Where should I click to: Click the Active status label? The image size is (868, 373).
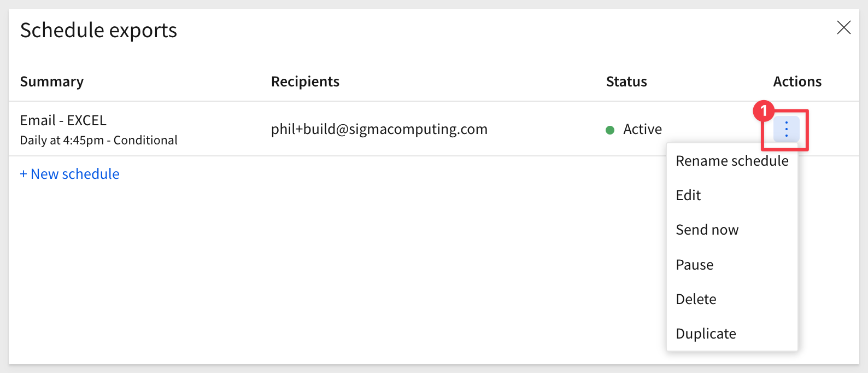tap(642, 129)
